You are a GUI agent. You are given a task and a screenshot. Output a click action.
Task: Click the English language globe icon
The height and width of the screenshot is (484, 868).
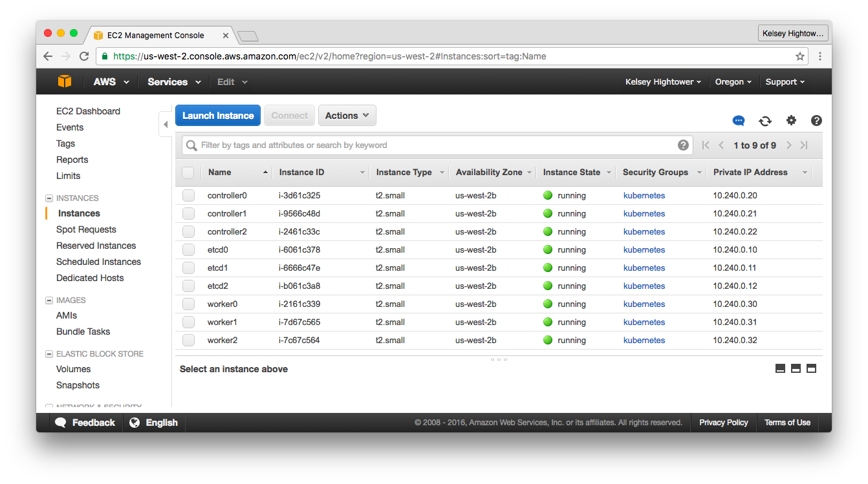(x=135, y=423)
